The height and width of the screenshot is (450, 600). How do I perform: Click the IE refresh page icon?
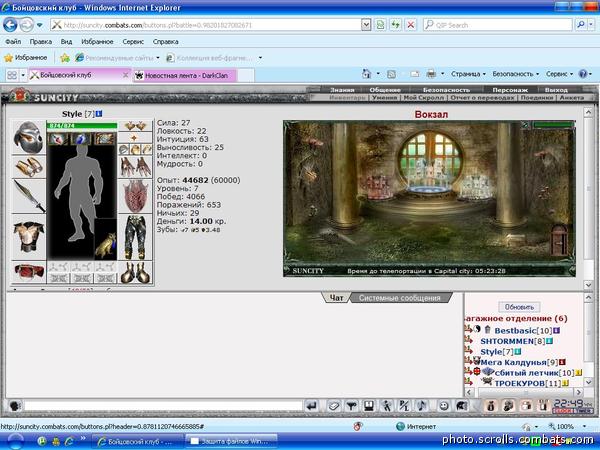(x=395, y=25)
